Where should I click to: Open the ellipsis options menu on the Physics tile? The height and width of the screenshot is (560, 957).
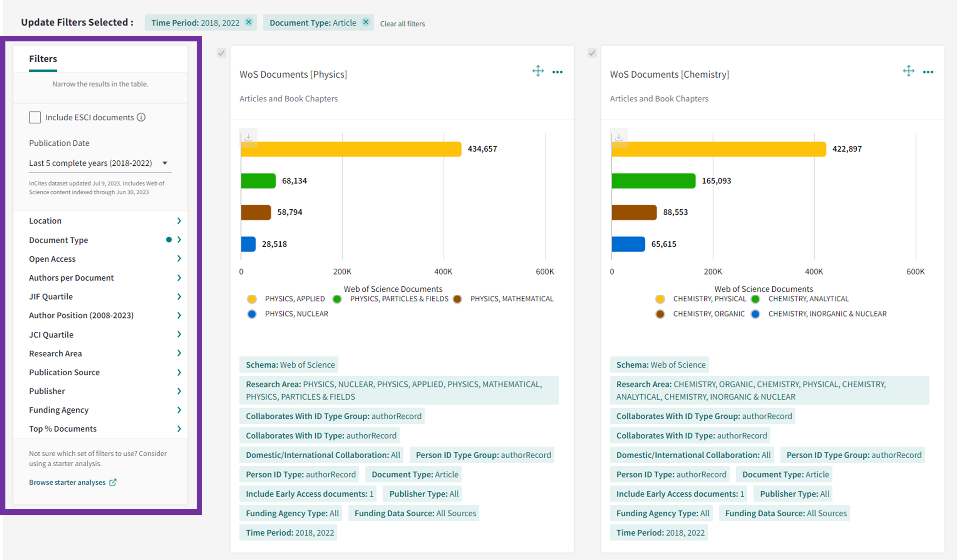557,72
